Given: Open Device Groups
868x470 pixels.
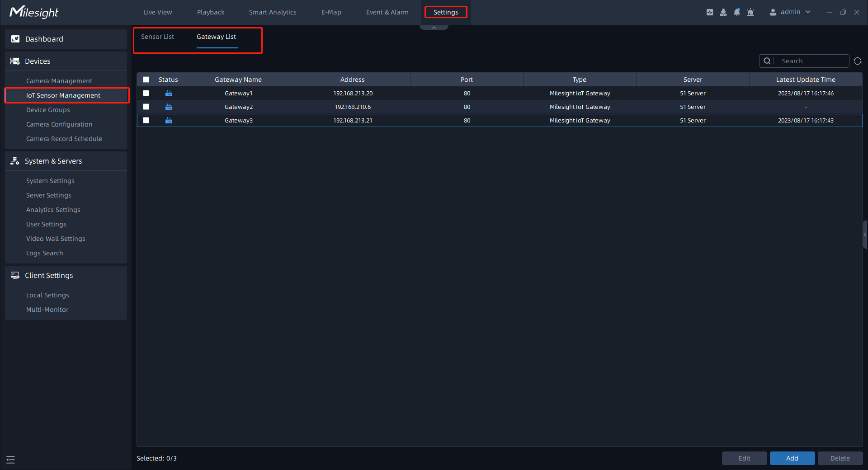Looking at the screenshot, I should point(48,110).
